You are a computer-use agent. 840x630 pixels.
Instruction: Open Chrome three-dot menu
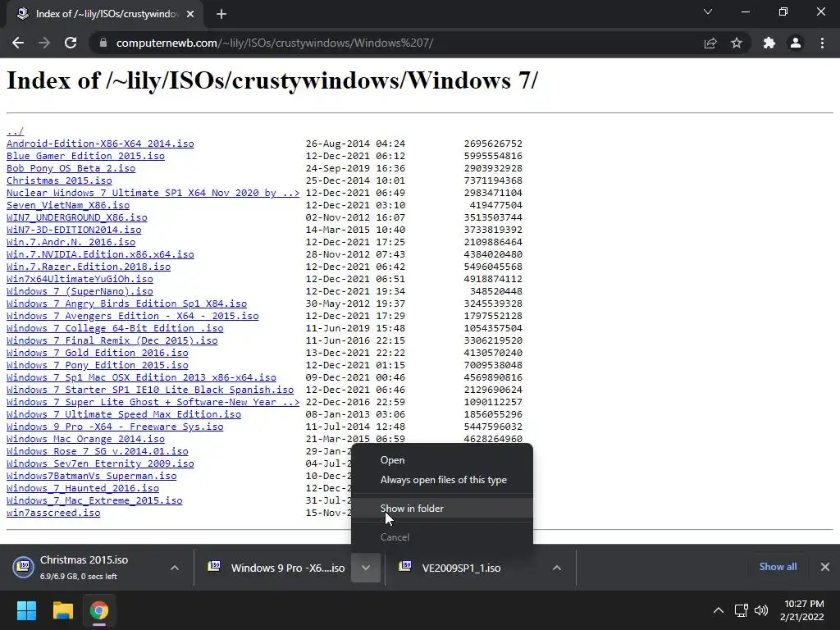(822, 43)
